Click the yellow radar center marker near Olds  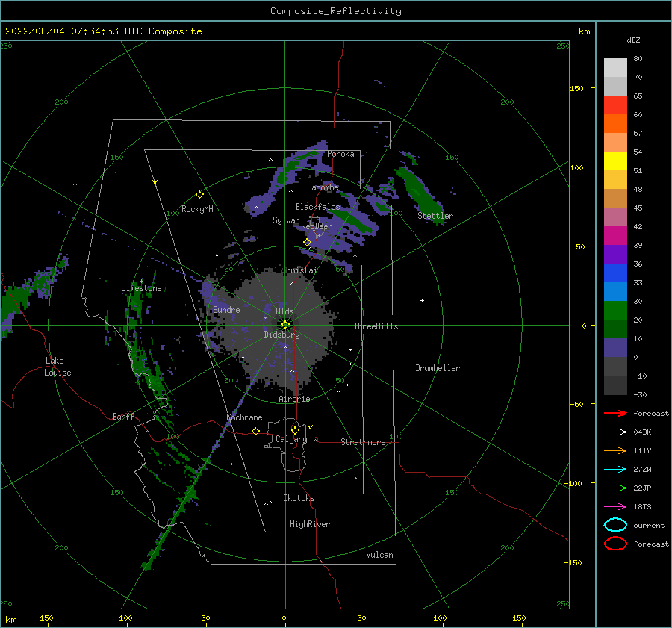coord(285,325)
